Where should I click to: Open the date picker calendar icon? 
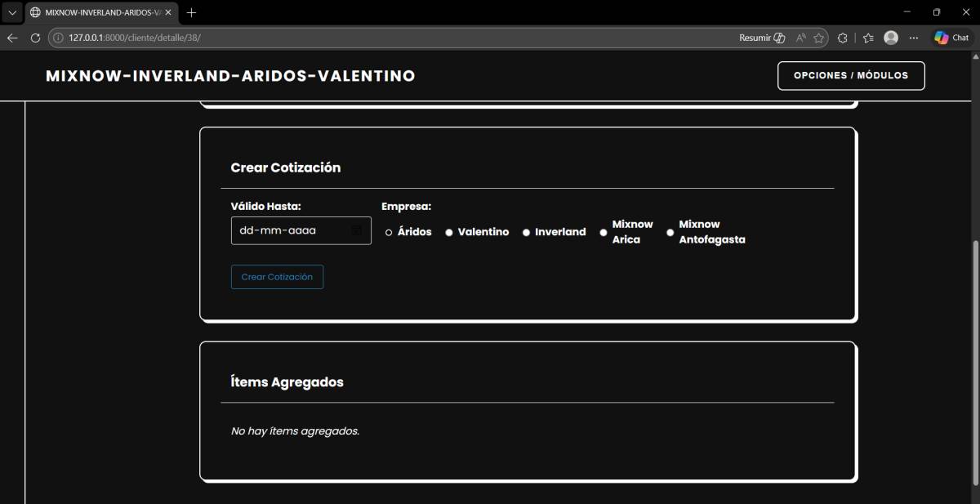tap(357, 230)
